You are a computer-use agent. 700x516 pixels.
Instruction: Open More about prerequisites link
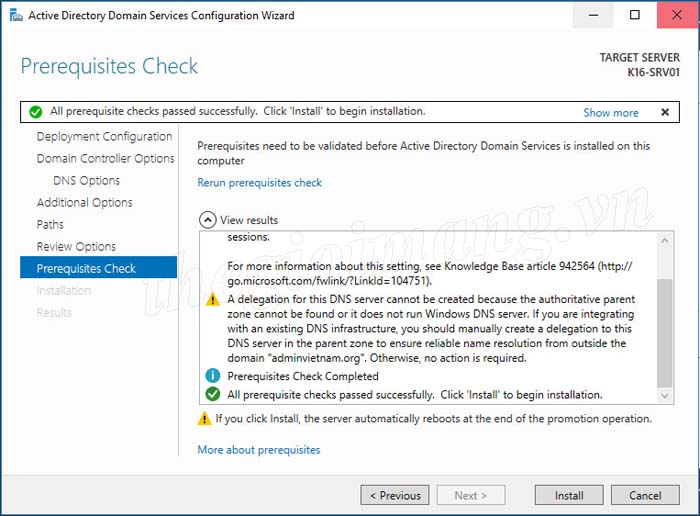point(259,450)
